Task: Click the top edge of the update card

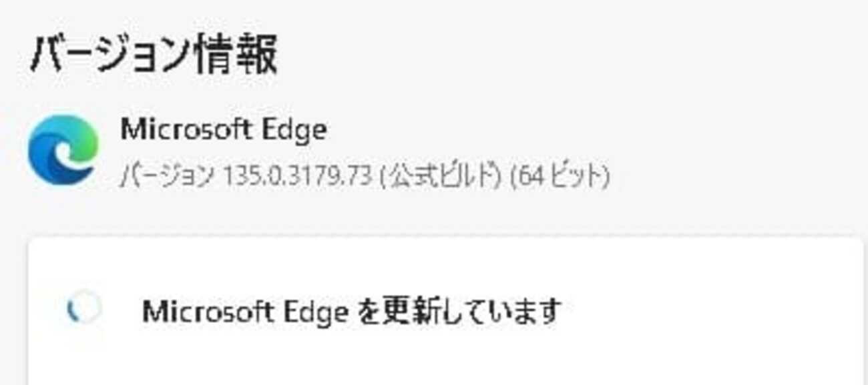Action: click(x=445, y=237)
